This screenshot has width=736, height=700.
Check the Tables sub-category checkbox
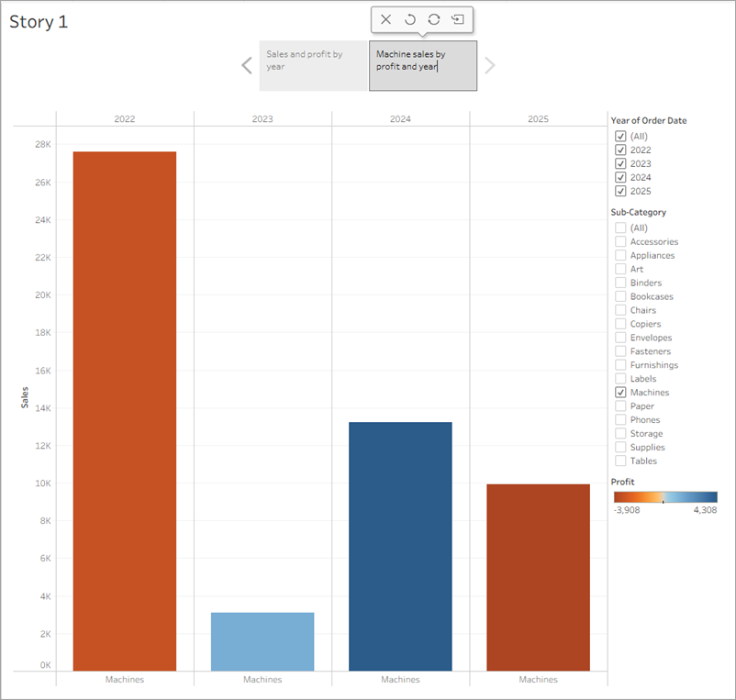pos(620,461)
